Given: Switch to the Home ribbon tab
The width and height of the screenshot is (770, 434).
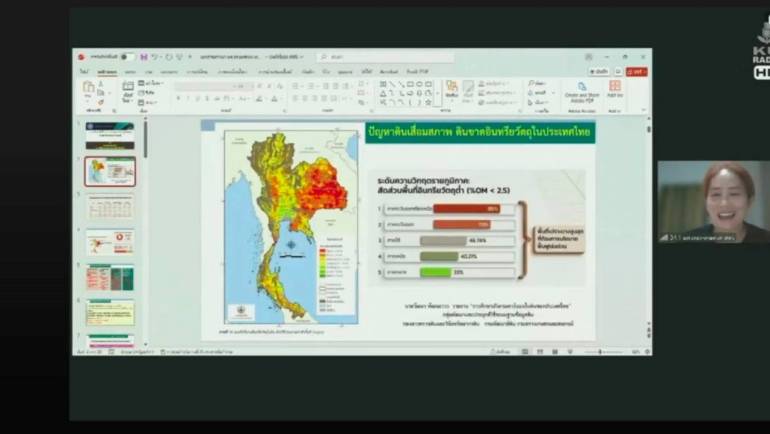Looking at the screenshot, I should click(x=106, y=72).
